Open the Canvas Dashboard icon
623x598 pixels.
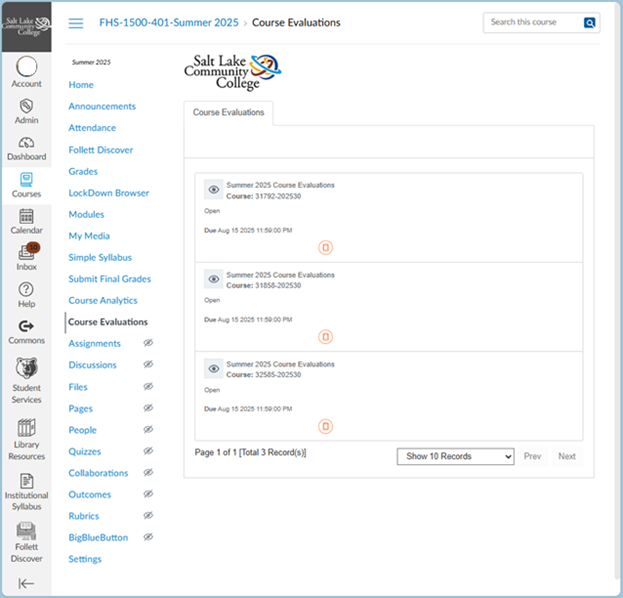pyautogui.click(x=26, y=147)
